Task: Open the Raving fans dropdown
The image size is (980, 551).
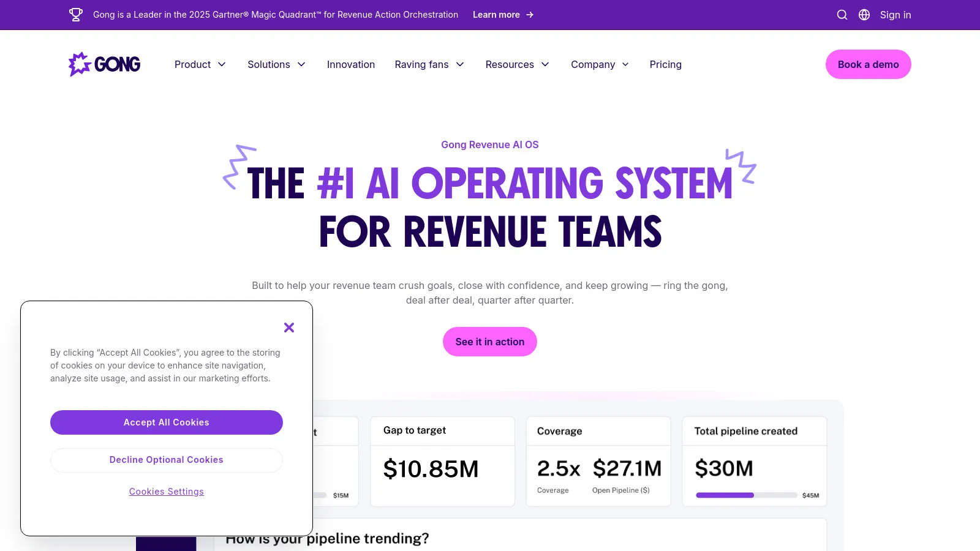Action: click(x=429, y=64)
